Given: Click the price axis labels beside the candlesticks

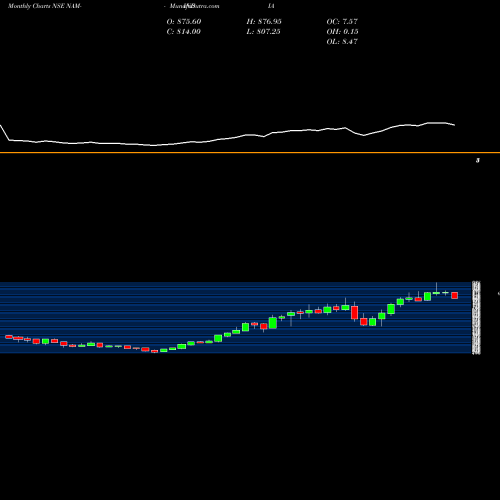Looking at the screenshot, I should [476, 318].
